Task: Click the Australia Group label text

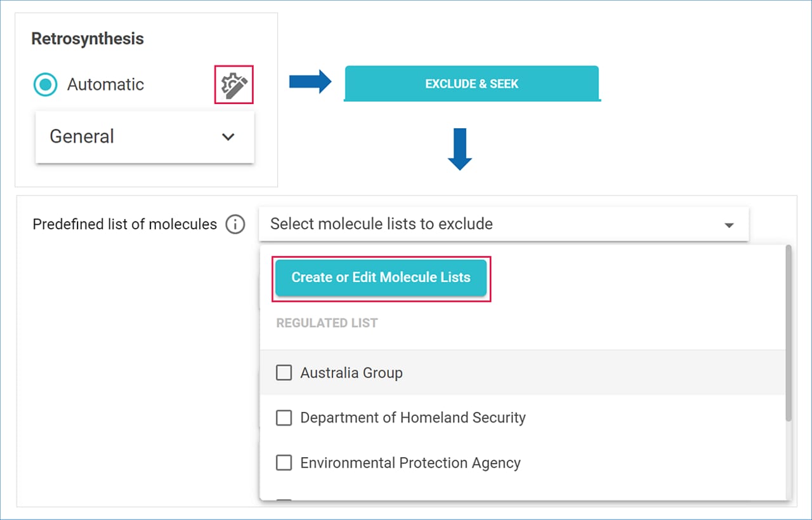Action: point(351,373)
